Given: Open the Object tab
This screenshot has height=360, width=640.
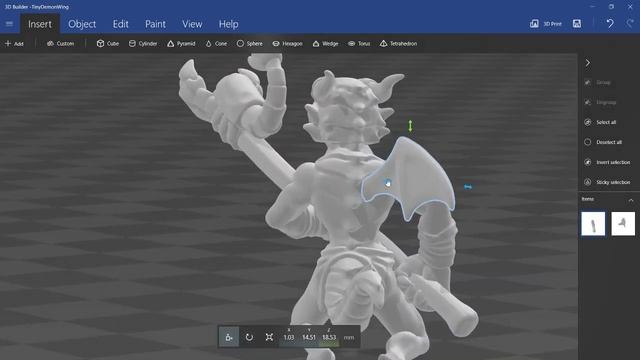Looking at the screenshot, I should pos(82,24).
